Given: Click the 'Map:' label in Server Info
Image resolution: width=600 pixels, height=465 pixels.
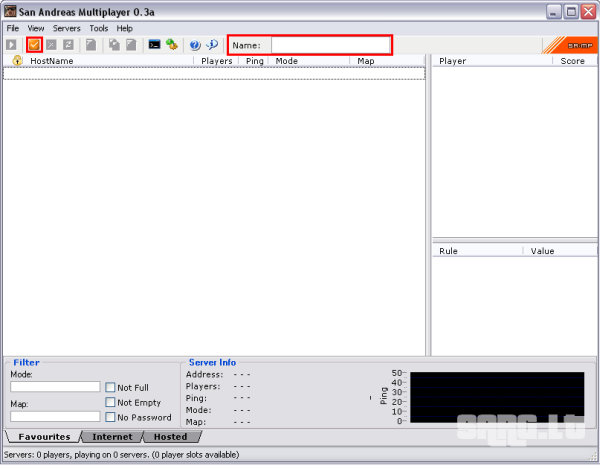Looking at the screenshot, I should [196, 422].
